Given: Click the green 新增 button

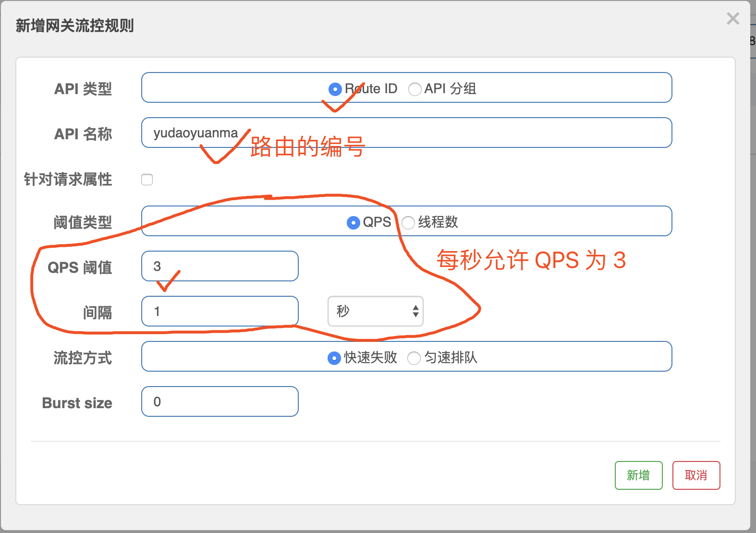Looking at the screenshot, I should (x=638, y=475).
